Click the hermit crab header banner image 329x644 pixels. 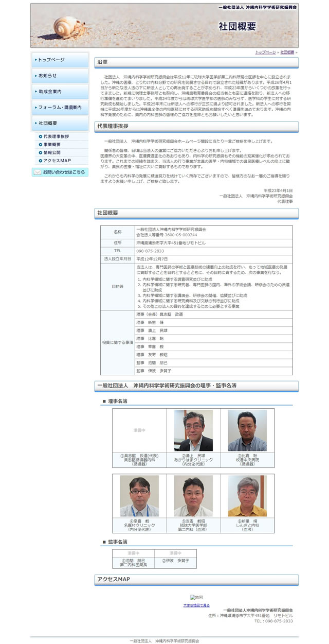tap(164, 26)
